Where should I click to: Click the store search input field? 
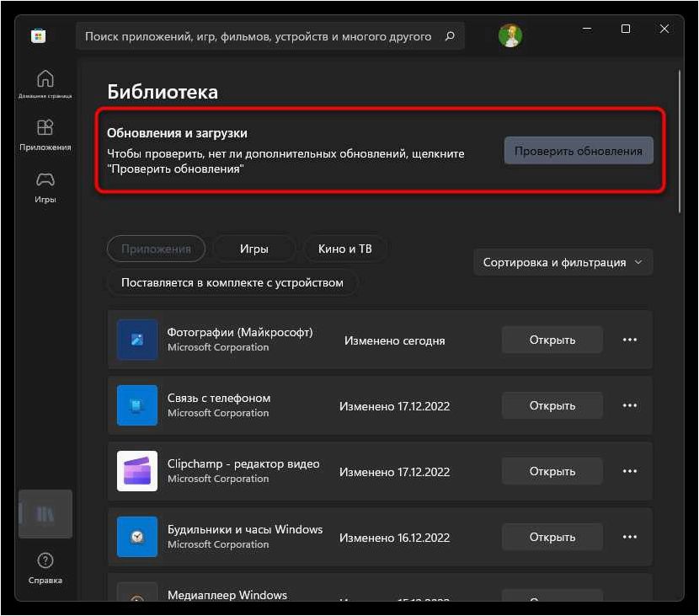coord(270,36)
